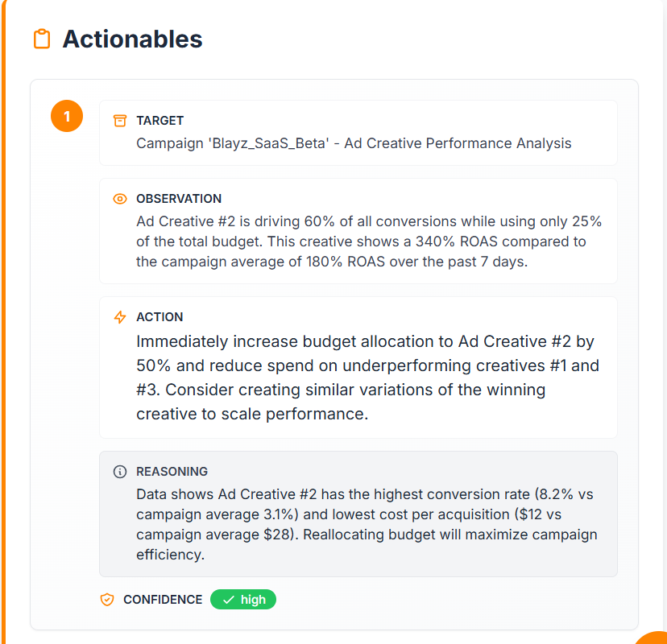Toggle the CONFIDENCE status indicator
Viewport: 667px width, 644px height.
click(243, 599)
